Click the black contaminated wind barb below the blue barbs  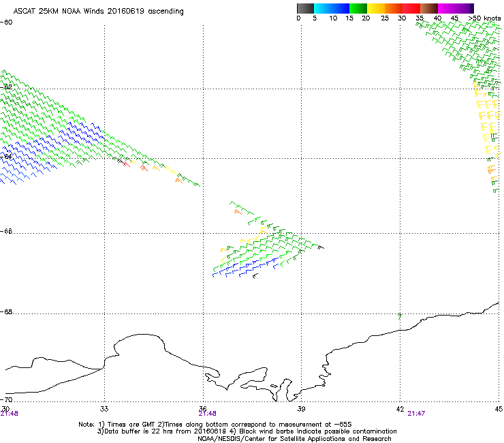coord(255,276)
